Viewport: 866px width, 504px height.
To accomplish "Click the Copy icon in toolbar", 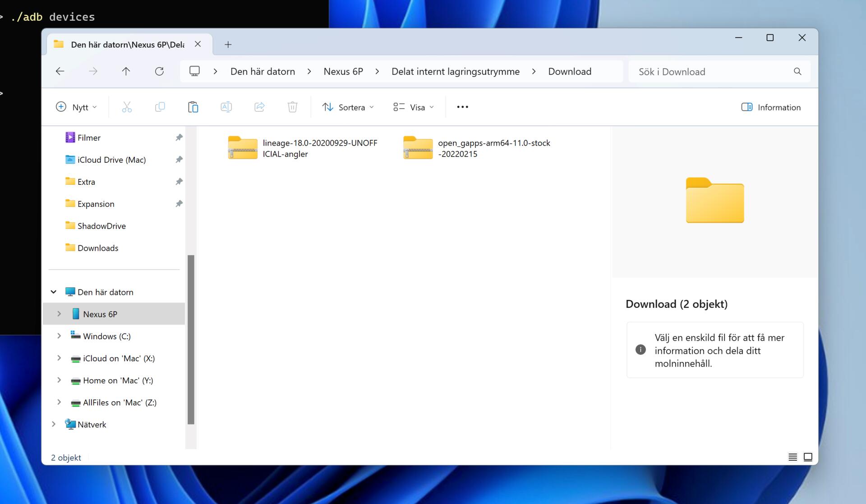I will (160, 107).
